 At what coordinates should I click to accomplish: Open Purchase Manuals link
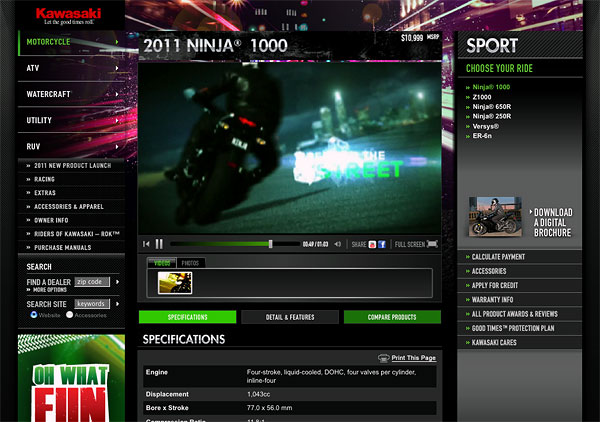62,248
